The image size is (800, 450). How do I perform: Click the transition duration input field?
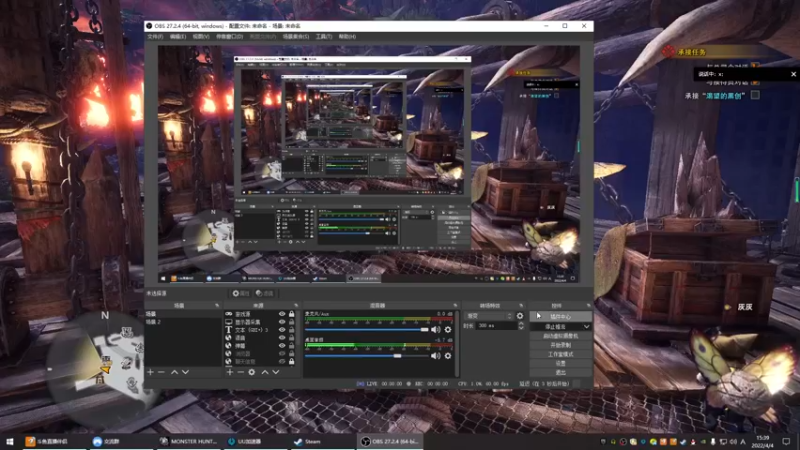(x=495, y=326)
